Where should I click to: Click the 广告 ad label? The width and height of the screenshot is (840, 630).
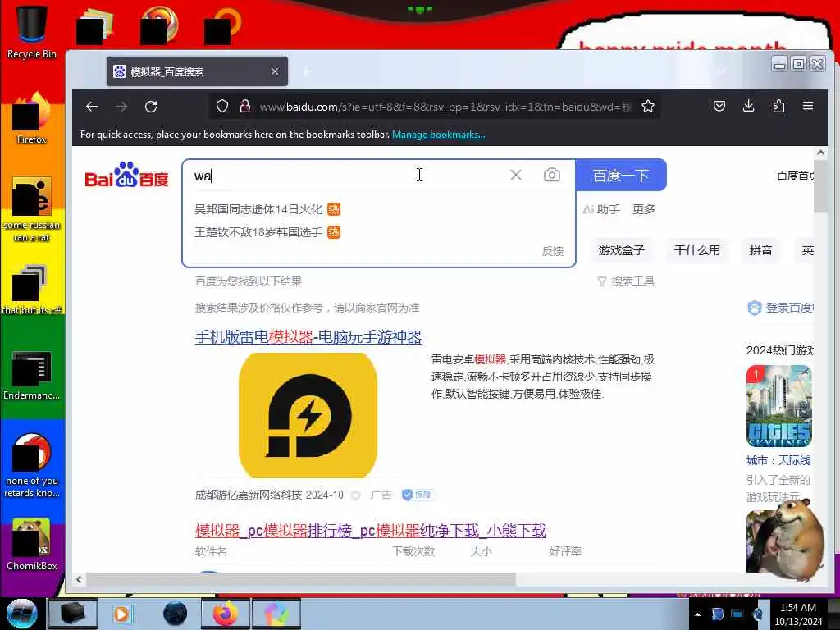pos(381,495)
